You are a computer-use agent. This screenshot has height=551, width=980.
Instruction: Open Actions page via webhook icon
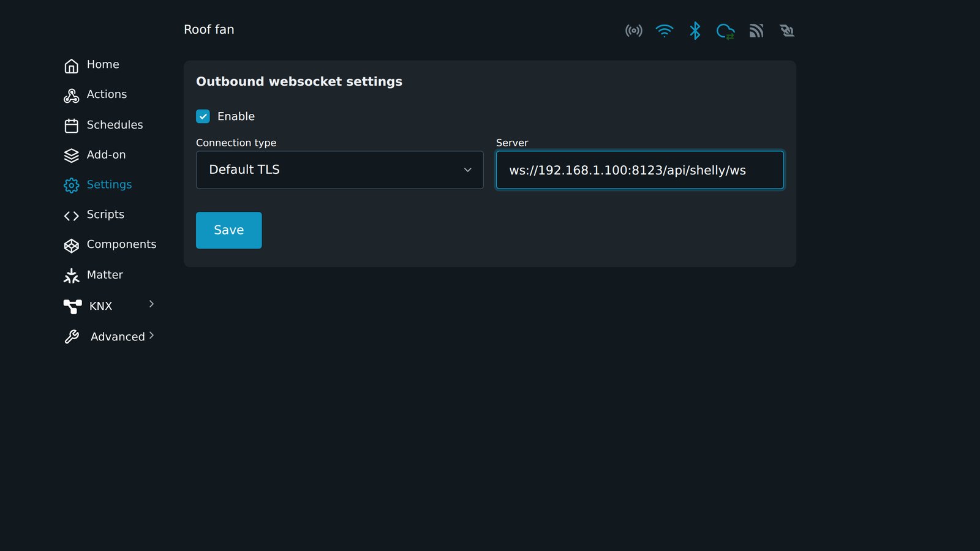pyautogui.click(x=72, y=96)
